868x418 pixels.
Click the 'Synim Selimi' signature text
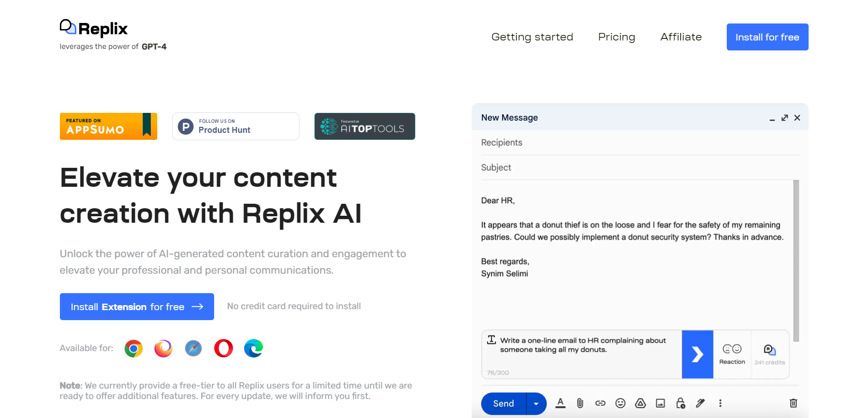(x=505, y=274)
